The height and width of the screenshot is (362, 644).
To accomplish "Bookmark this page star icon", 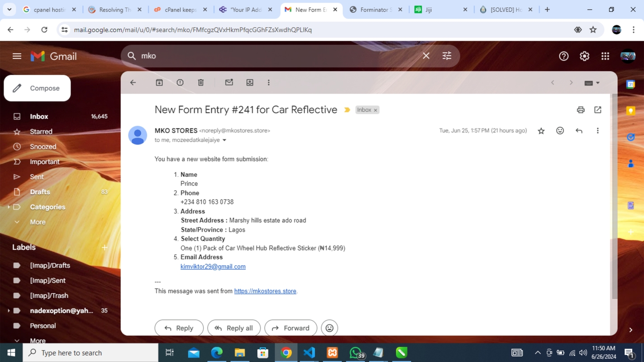I will point(593,30).
